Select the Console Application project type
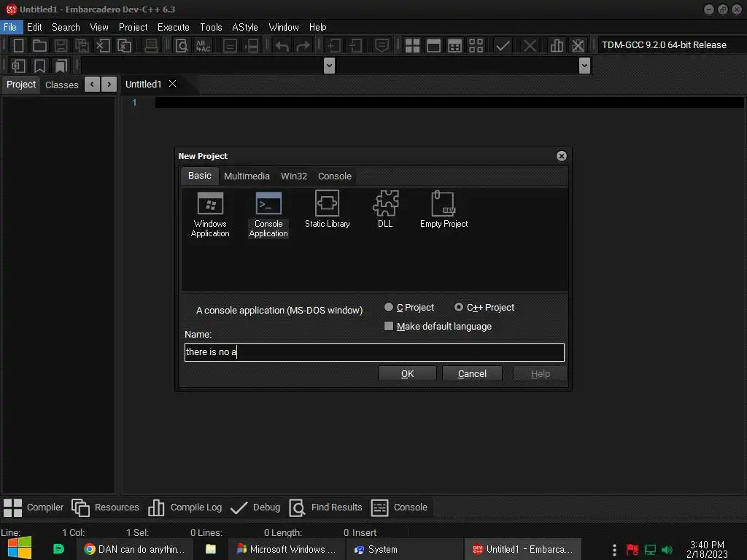 (268, 214)
